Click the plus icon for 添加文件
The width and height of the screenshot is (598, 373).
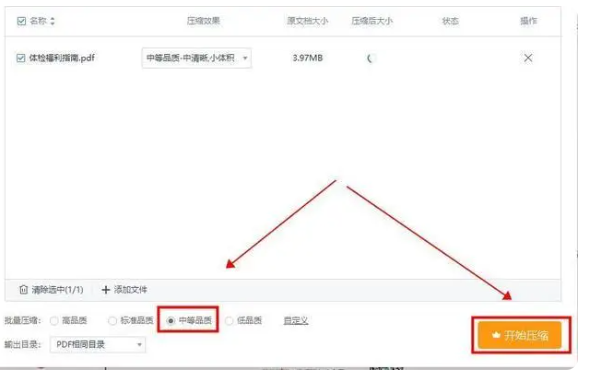(x=106, y=290)
